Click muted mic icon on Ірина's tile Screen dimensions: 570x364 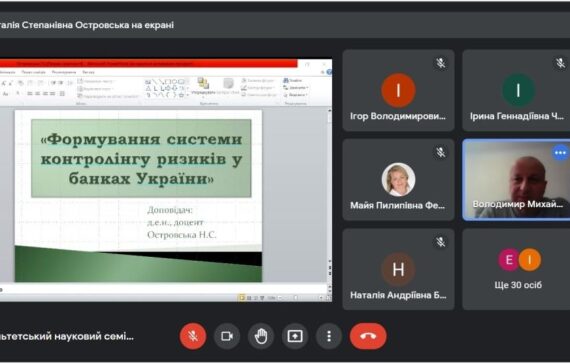tap(560, 63)
